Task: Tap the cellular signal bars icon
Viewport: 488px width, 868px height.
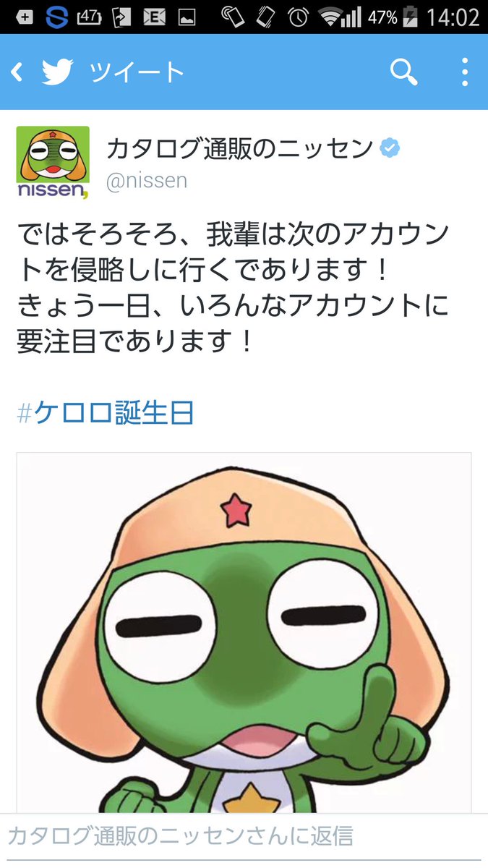Action: (x=351, y=16)
